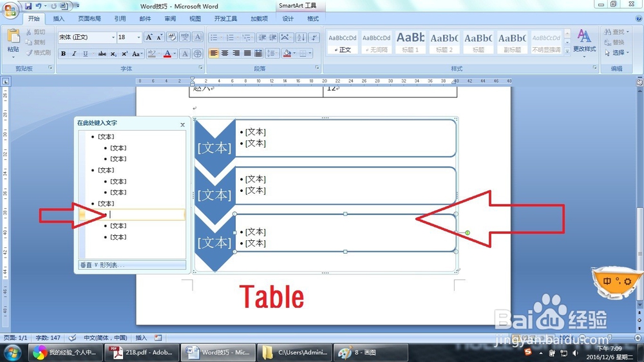644x362 pixels.
Task: Open font color dropdown arrow
Action: [x=175, y=54]
